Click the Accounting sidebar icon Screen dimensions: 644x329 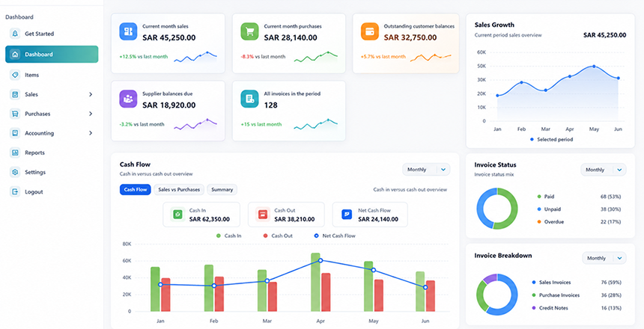pyautogui.click(x=15, y=133)
